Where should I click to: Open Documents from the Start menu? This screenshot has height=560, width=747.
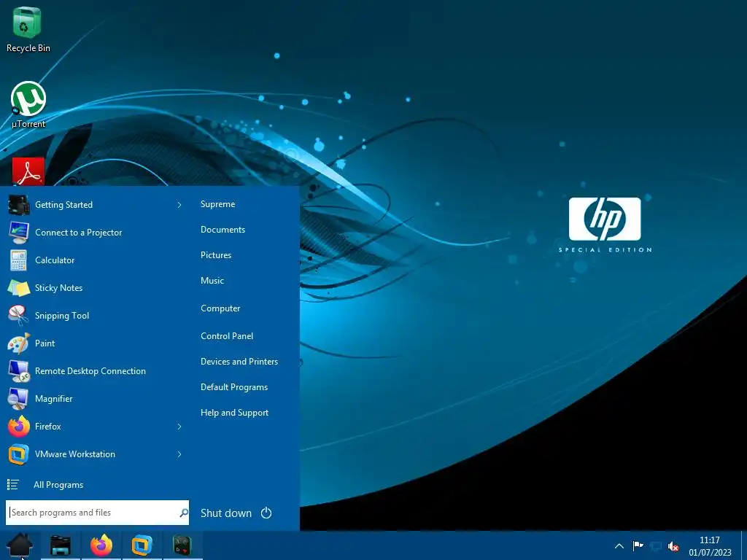pyautogui.click(x=223, y=230)
